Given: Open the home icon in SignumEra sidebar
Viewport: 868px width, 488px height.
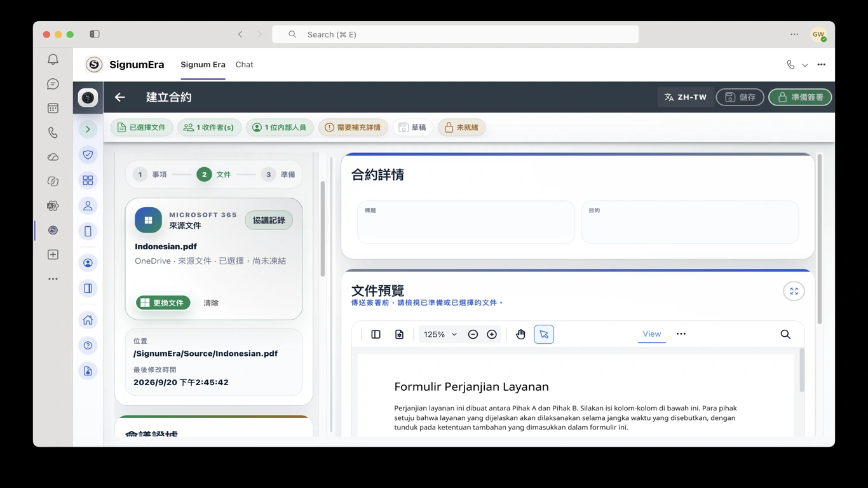Looking at the screenshot, I should click(x=88, y=320).
